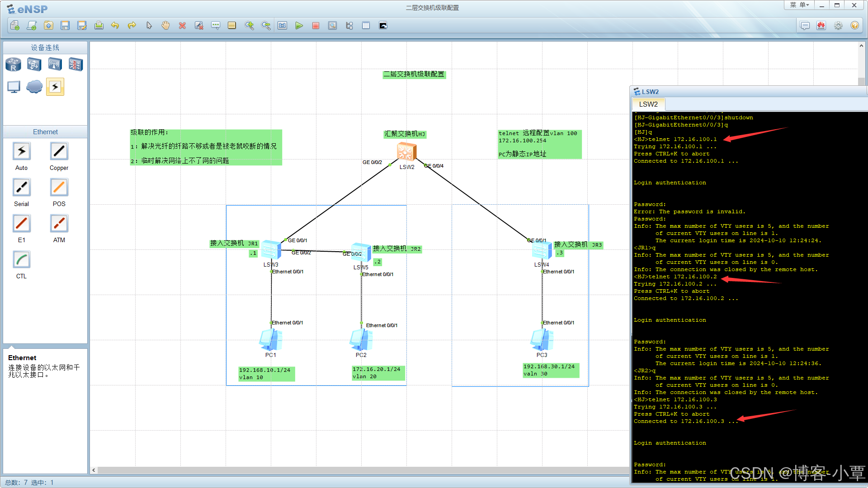
Task: Open the 菜单 dropdown menu
Action: coord(799,5)
